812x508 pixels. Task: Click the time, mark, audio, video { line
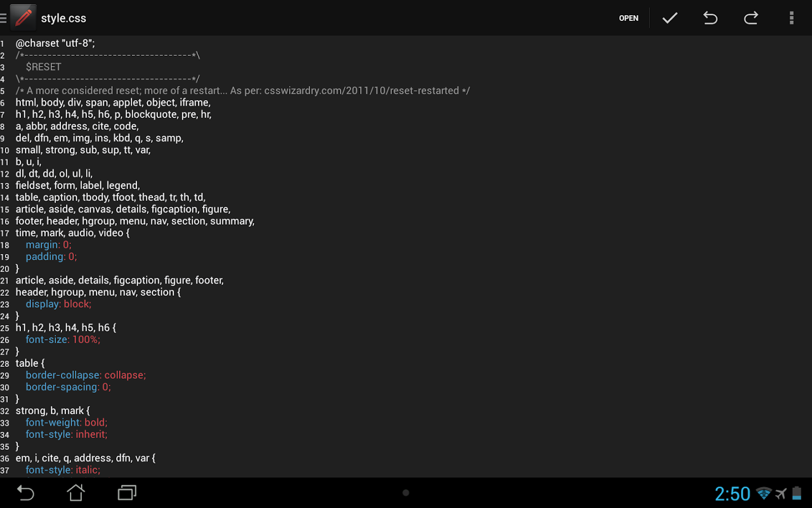(x=72, y=233)
